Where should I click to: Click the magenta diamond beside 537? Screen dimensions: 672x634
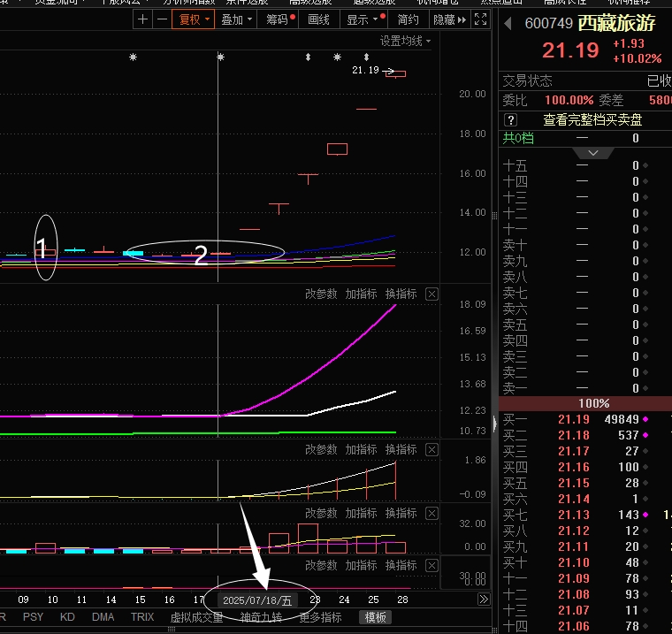(645, 435)
